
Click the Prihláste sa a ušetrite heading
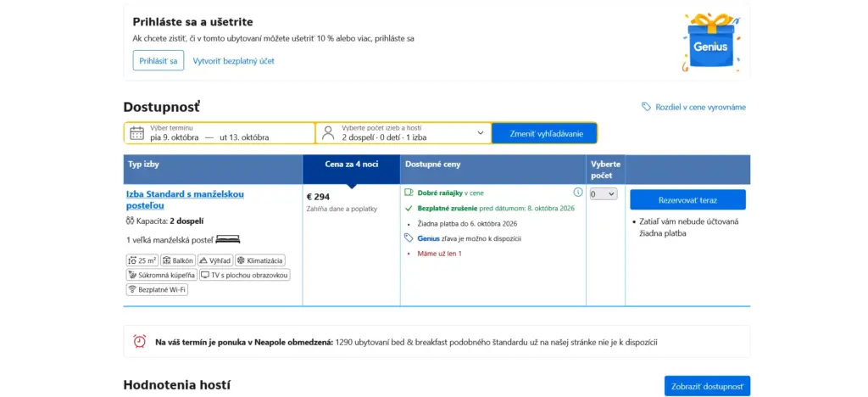coord(192,22)
